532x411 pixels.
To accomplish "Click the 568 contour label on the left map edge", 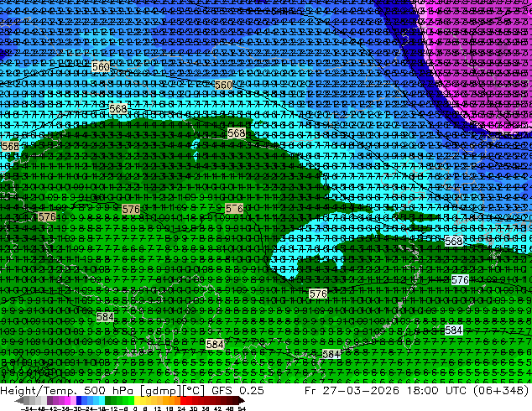I will click(x=9, y=146).
